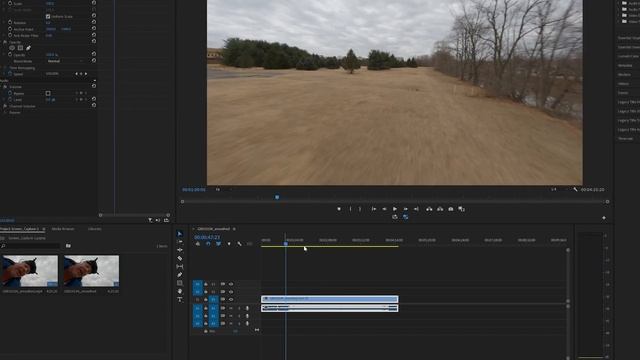This screenshot has height=360, width=640.
Task: Use the opacity ellipse mask tool
Action: click(12, 48)
